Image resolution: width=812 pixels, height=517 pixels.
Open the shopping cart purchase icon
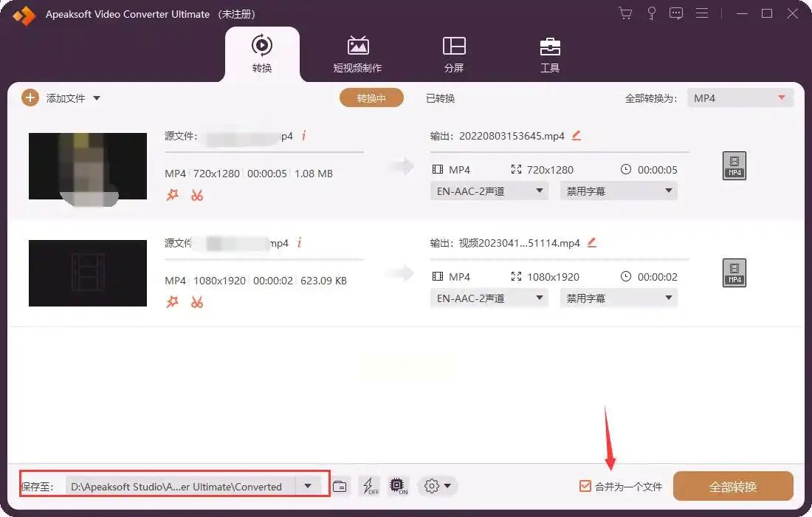pyautogui.click(x=625, y=13)
